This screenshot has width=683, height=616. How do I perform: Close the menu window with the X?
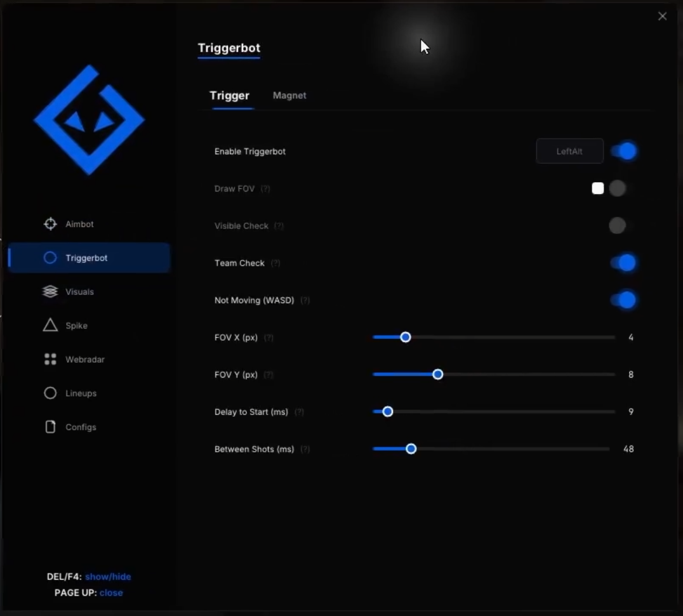point(662,16)
